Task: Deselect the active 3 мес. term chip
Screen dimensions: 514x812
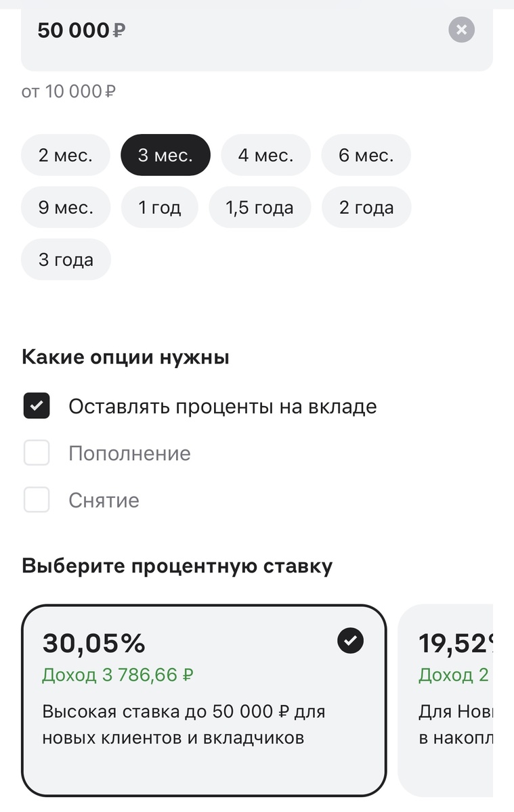Action: 165,155
